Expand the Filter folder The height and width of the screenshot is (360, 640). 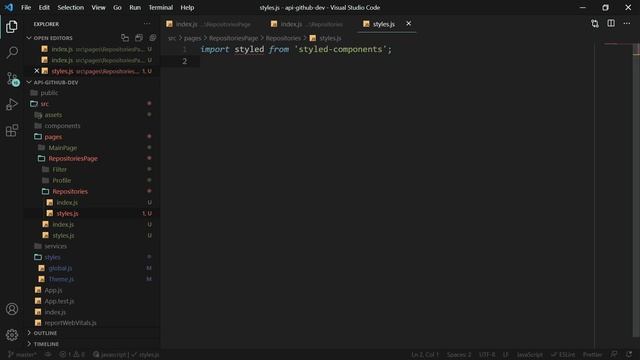(x=59, y=170)
